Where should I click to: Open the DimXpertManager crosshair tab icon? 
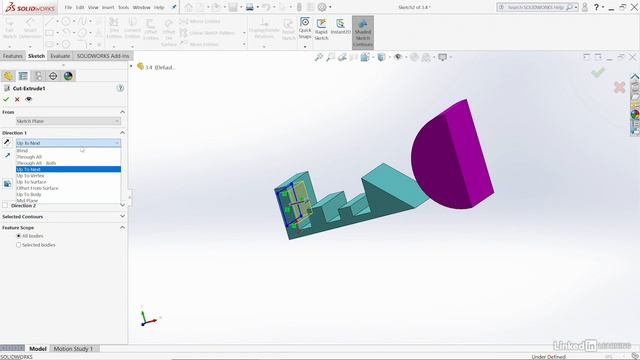point(53,76)
